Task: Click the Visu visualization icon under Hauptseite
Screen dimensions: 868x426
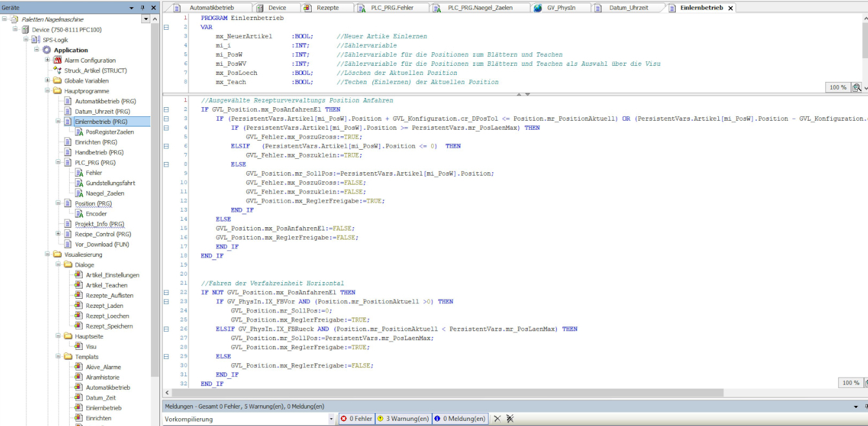Action: (x=79, y=347)
